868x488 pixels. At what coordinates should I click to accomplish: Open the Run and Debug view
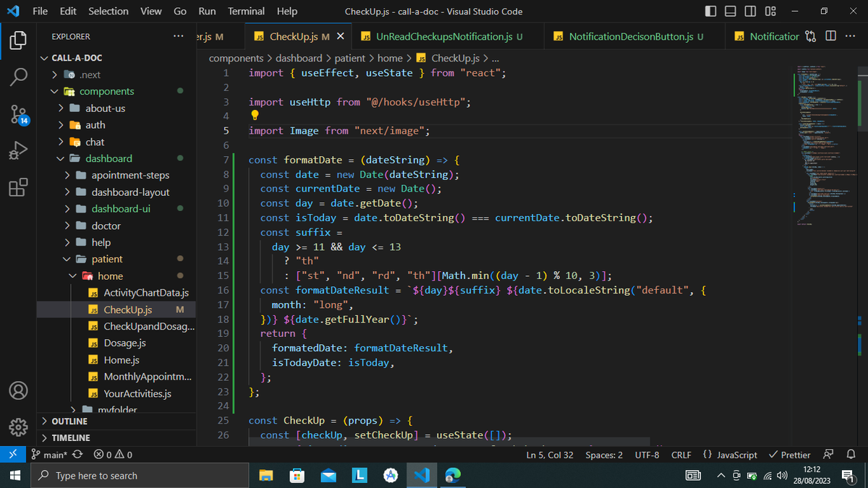pos(18,151)
